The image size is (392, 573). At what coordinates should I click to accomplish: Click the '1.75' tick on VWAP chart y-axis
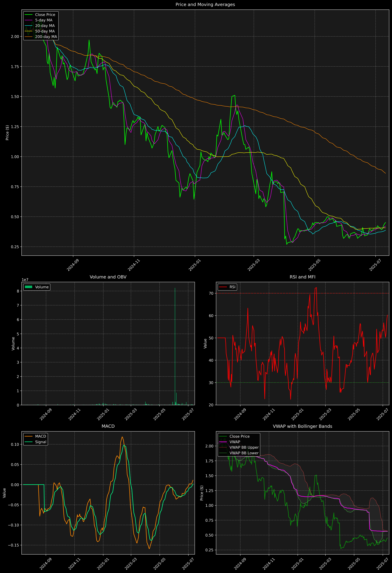click(210, 461)
